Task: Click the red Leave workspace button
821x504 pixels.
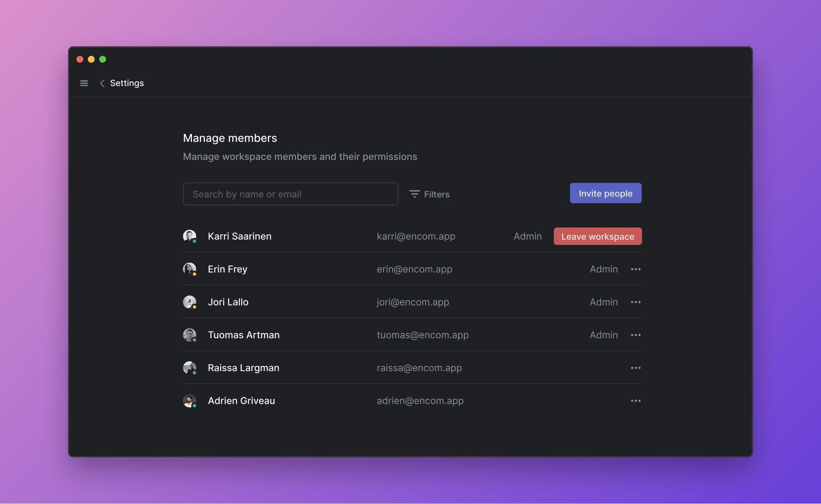Action: (x=598, y=236)
